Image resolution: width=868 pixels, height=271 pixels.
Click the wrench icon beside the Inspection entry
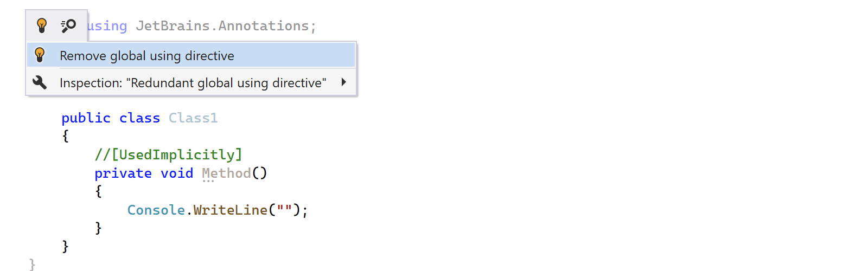click(40, 82)
